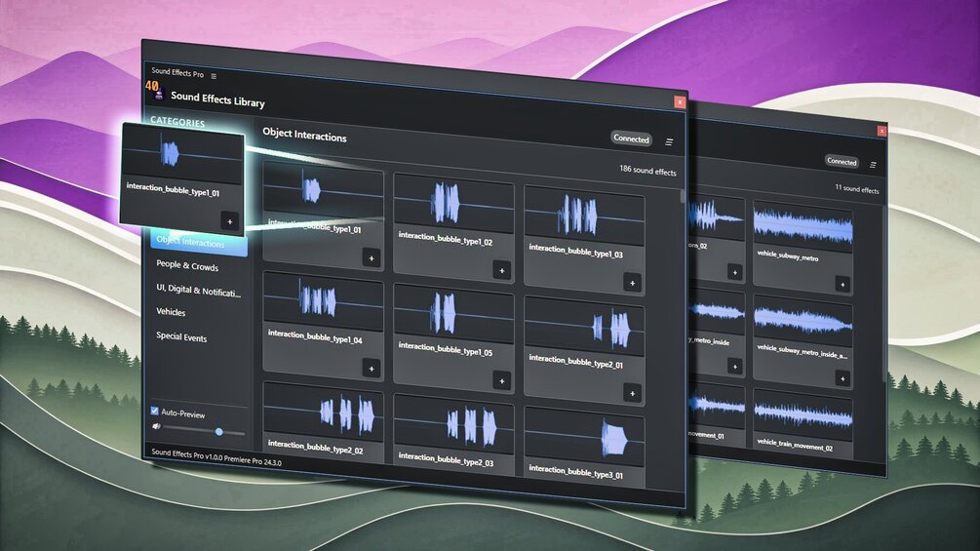This screenshot has width=980, height=551.
Task: Add interaction_bubble_type1_02 with its plus button
Action: pyautogui.click(x=502, y=270)
